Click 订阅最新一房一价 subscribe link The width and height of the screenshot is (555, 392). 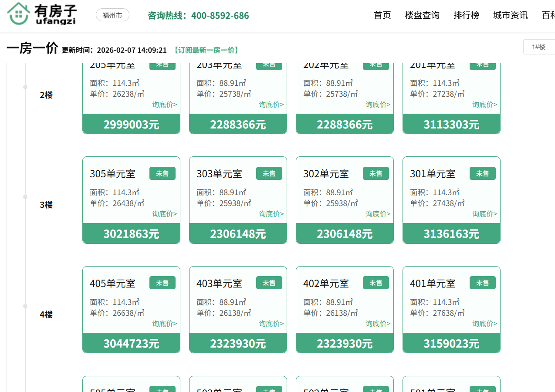pyautogui.click(x=206, y=50)
